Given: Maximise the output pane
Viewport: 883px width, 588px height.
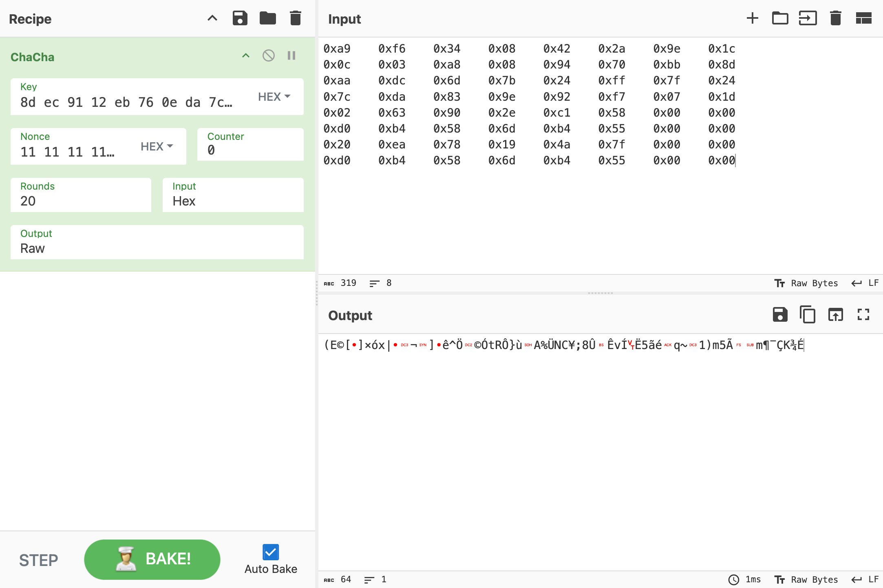Looking at the screenshot, I should pos(863,315).
